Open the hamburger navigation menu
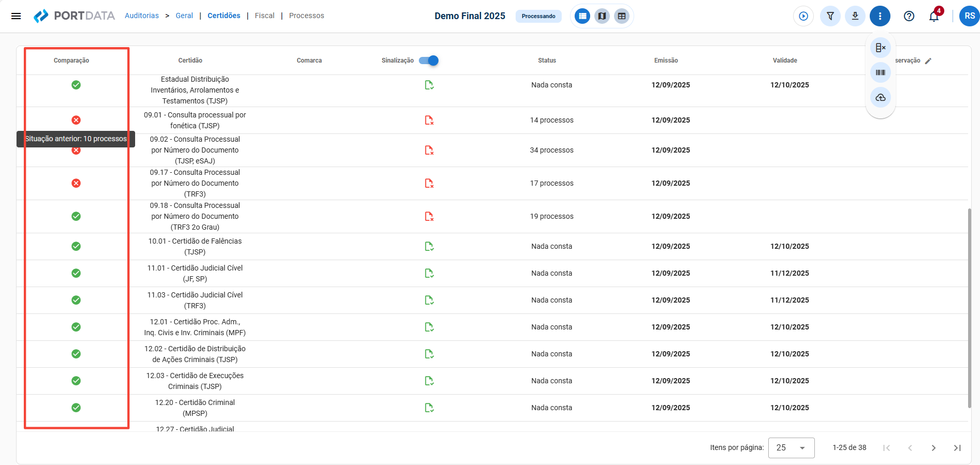 (x=16, y=16)
